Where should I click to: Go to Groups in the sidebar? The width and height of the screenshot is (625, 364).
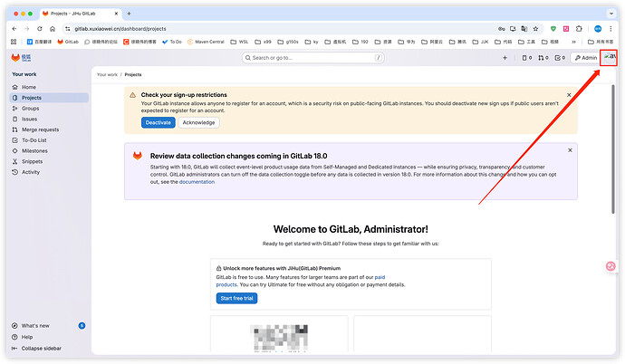(31, 108)
